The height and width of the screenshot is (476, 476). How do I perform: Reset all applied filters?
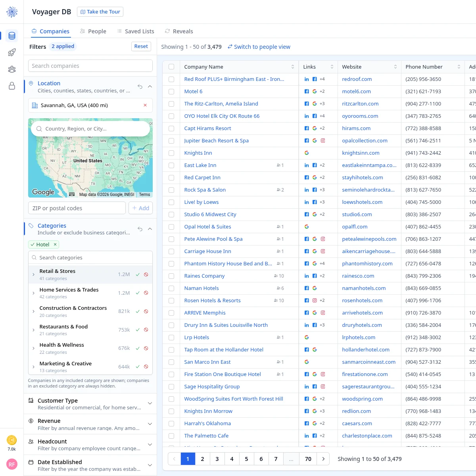(x=141, y=46)
